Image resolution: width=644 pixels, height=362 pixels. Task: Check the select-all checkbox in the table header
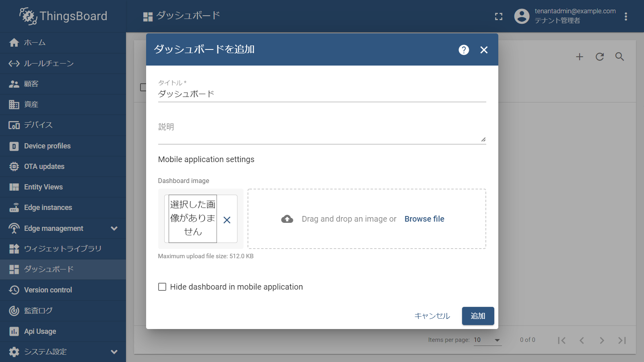[x=143, y=88]
